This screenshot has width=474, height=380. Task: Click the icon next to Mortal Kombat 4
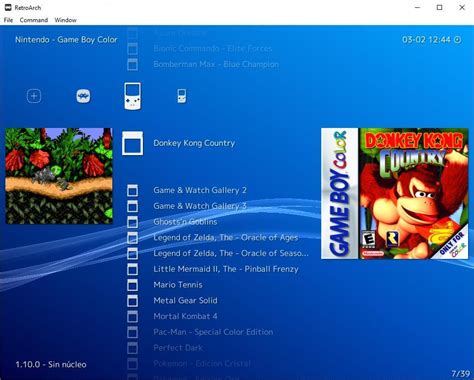point(132,316)
